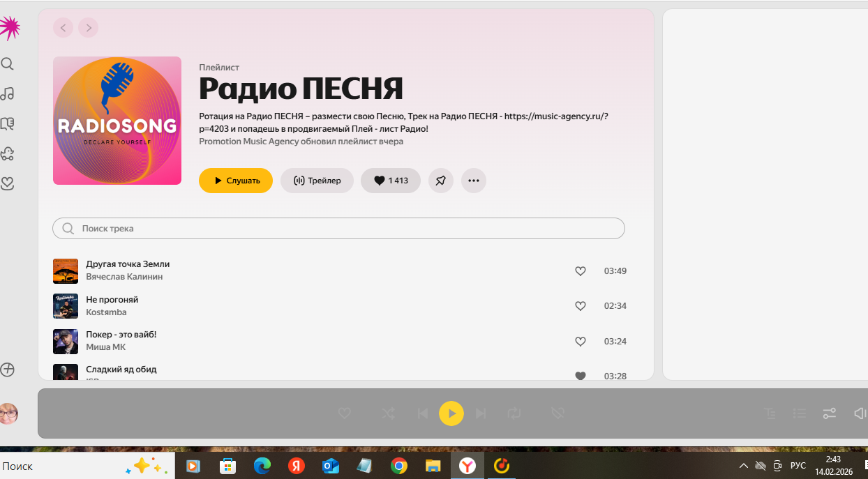The image size is (868, 479).
Task: Like the track Не прогоняй
Action: [580, 306]
